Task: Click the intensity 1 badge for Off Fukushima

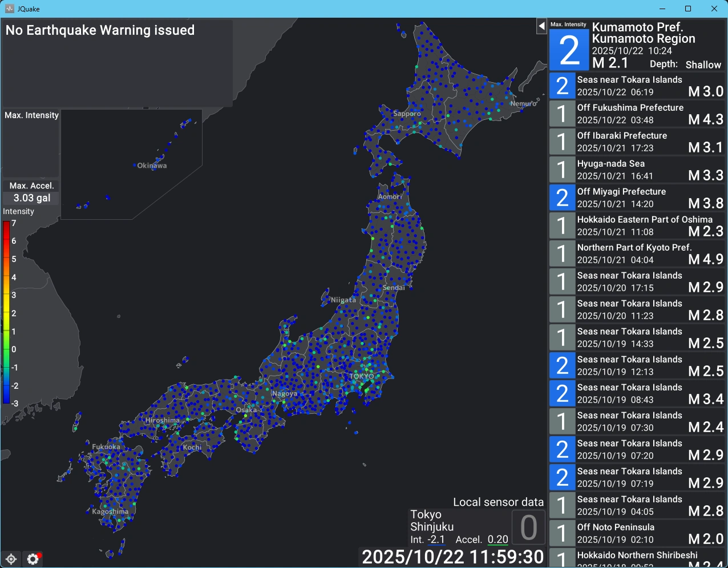Action: (562, 114)
